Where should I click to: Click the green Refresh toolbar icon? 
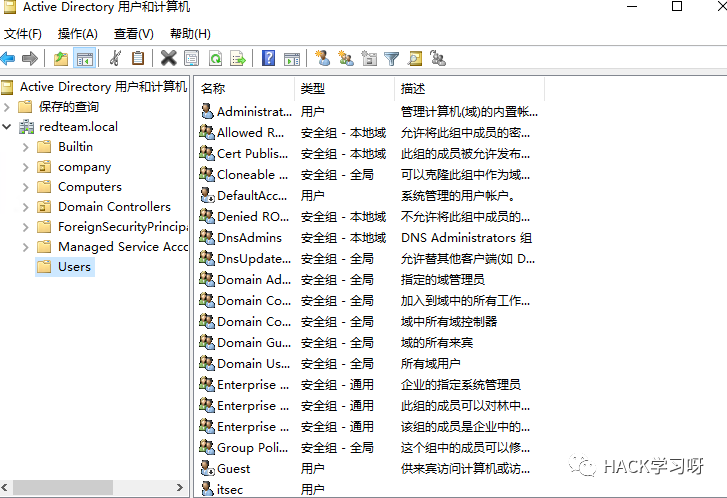[x=216, y=58]
